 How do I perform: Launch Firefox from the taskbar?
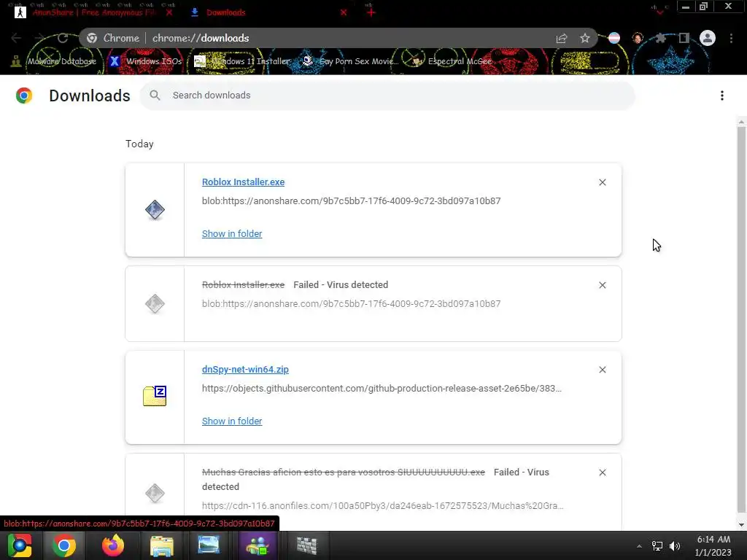[113, 545]
